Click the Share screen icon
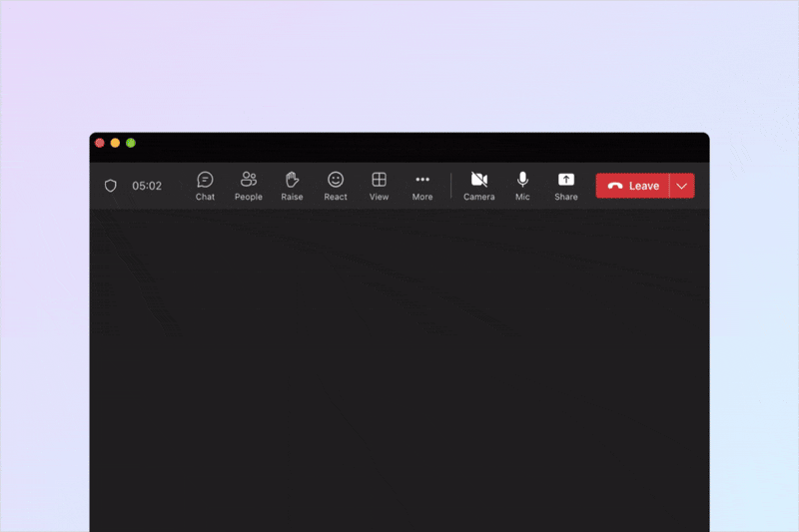 (566, 186)
